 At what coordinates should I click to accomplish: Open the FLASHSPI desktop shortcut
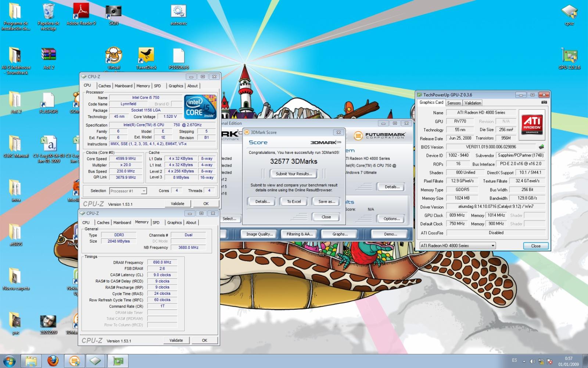[x=49, y=102]
